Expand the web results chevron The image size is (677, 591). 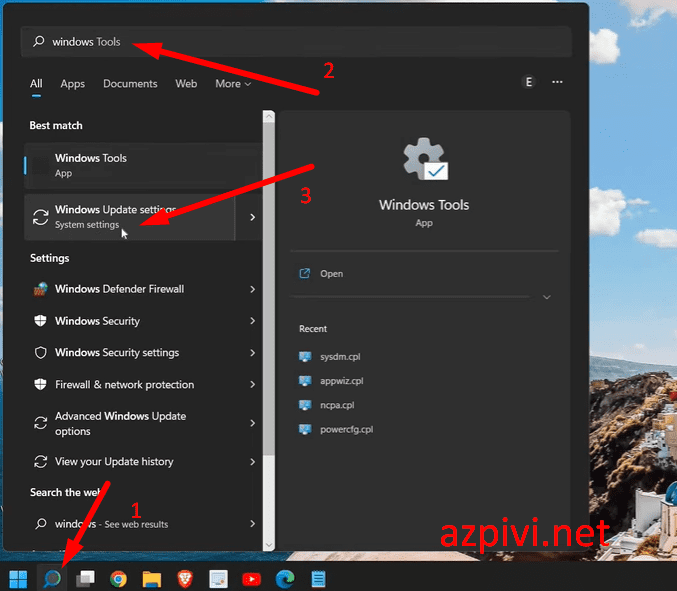tap(253, 524)
